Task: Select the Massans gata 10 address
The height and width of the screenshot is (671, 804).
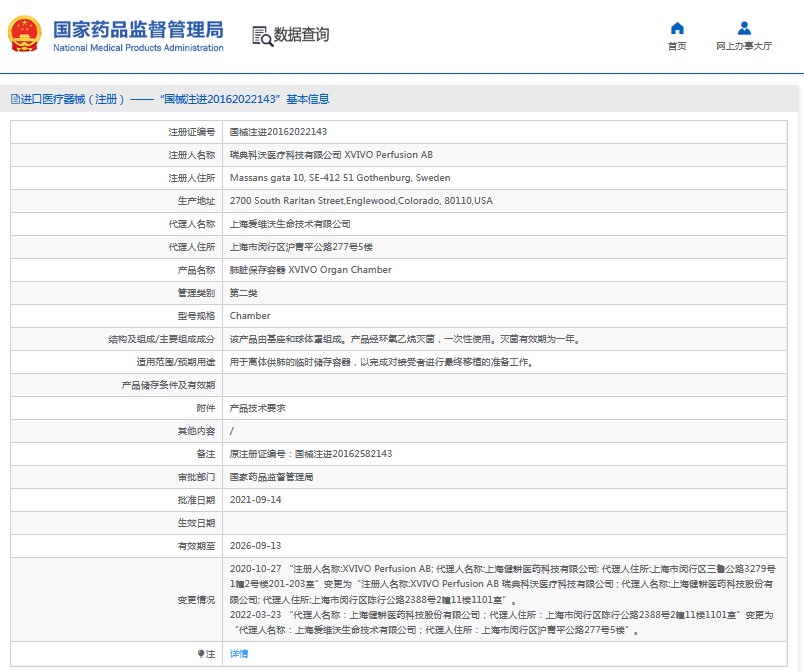Action: pyautogui.click(x=340, y=178)
